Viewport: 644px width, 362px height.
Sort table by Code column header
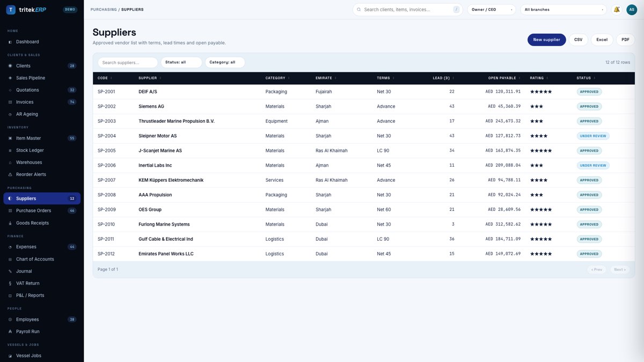[x=105, y=78]
